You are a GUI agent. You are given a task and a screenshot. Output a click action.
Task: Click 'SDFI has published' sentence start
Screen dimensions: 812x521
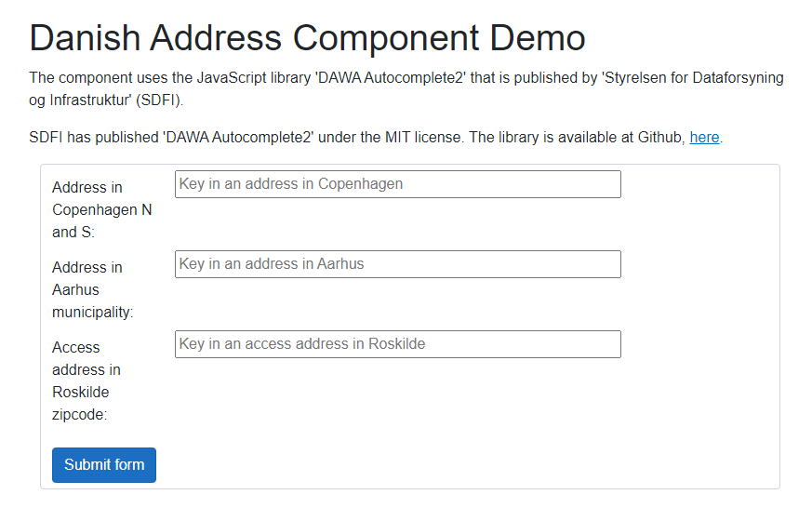[94, 138]
